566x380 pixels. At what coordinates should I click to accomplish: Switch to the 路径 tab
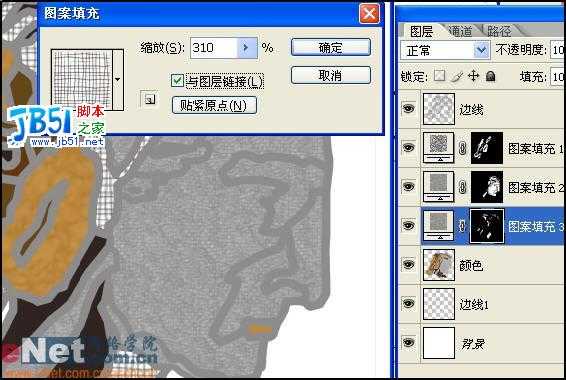click(499, 32)
